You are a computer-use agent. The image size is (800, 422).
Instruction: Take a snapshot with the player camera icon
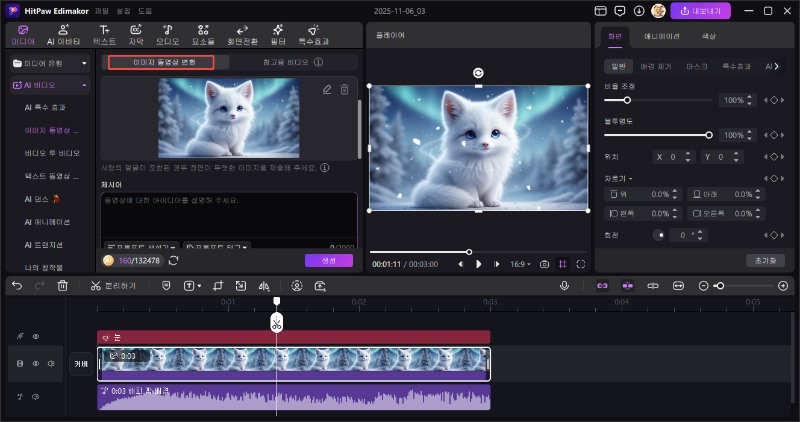544,264
